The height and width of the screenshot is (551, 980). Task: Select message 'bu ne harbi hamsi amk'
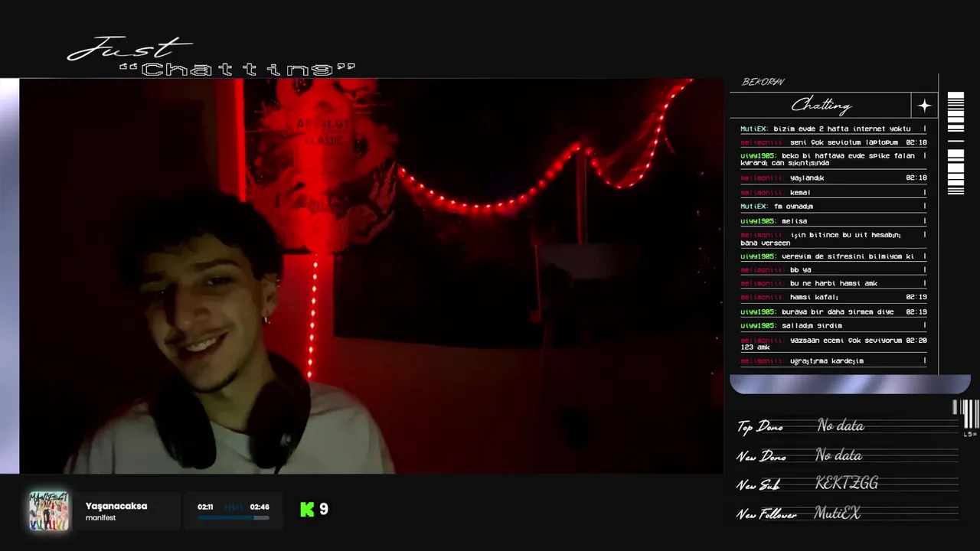[833, 283]
